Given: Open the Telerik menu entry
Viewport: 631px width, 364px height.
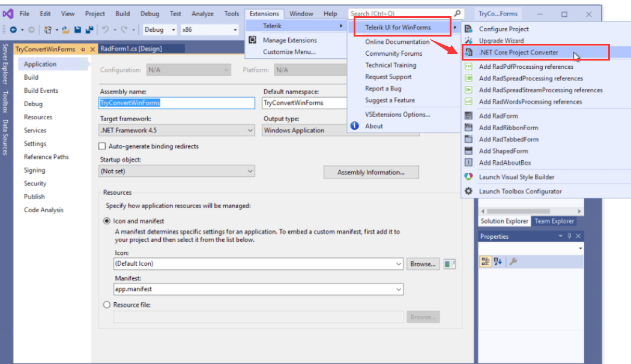Looking at the screenshot, I should point(296,26).
